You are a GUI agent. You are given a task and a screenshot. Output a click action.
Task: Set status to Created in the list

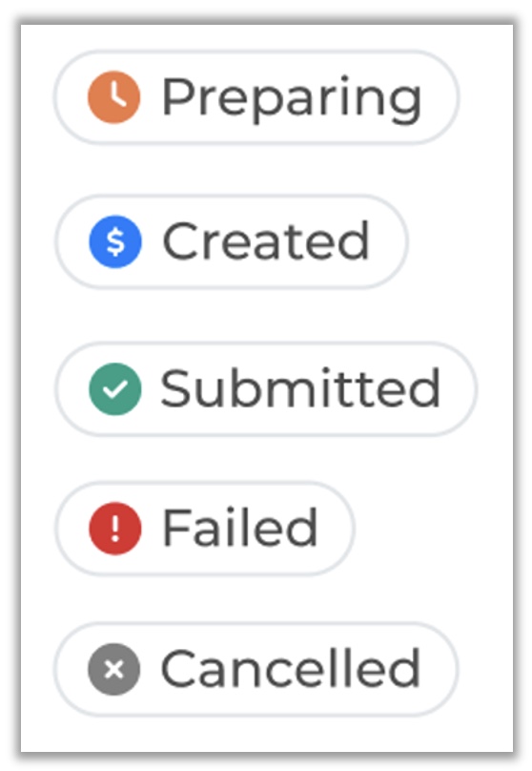pos(232,241)
